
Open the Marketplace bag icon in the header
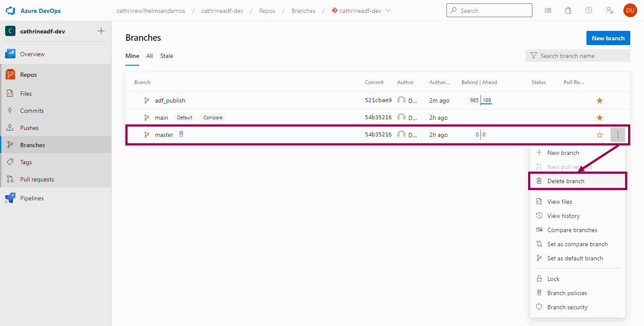click(568, 10)
